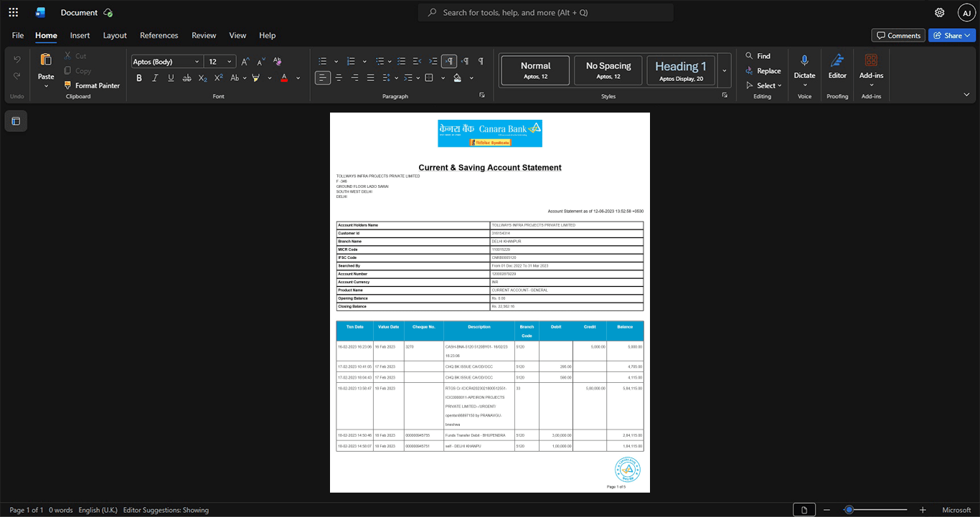Screen dimensions: 980x517
Task: Expand the Add-ins dropdown
Action: [872, 85]
